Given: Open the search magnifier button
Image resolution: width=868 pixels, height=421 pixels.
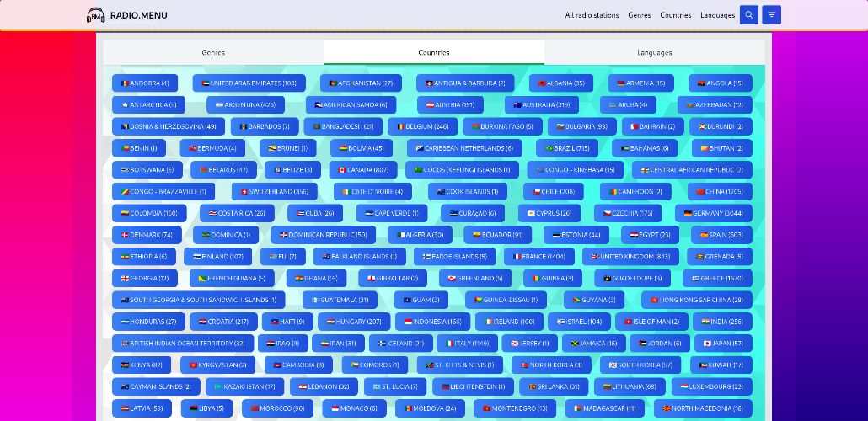Looking at the screenshot, I should point(749,15).
